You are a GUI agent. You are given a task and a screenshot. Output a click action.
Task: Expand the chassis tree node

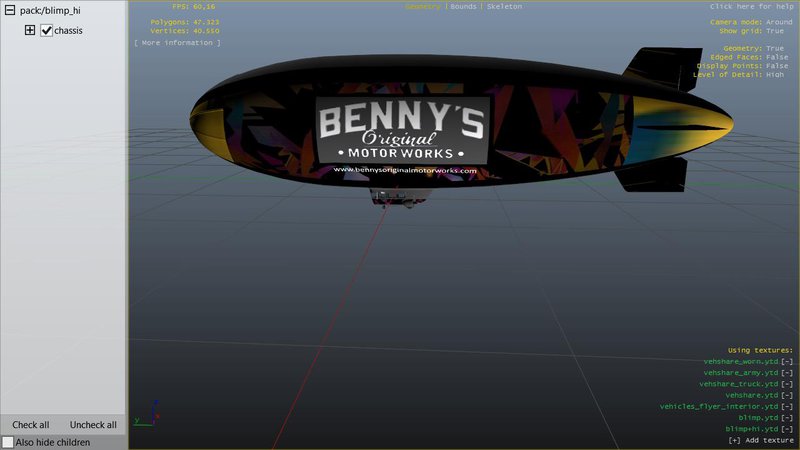tap(30, 30)
